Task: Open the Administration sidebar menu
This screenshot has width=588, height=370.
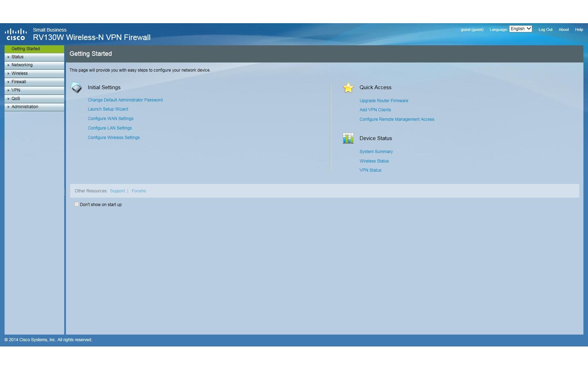Action: pyautogui.click(x=34, y=107)
